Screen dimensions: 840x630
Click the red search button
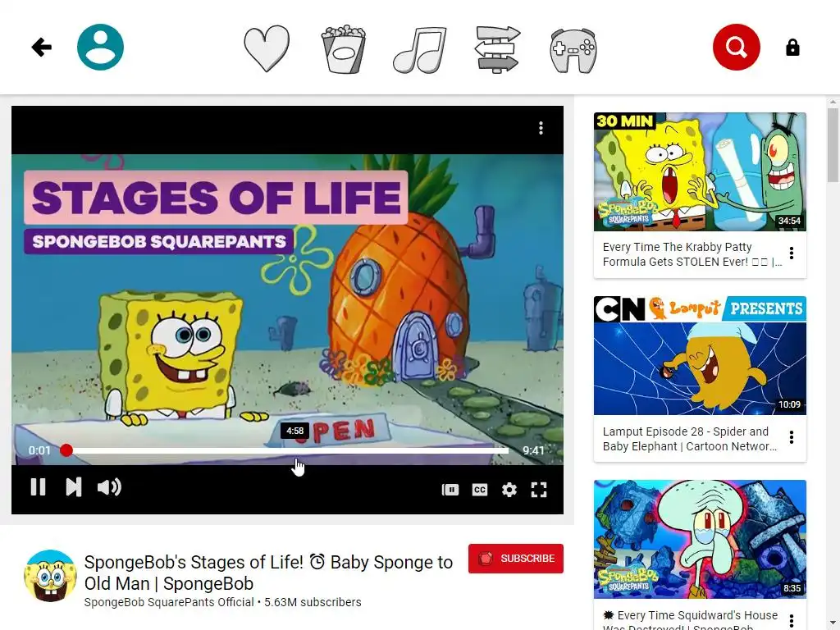click(736, 47)
